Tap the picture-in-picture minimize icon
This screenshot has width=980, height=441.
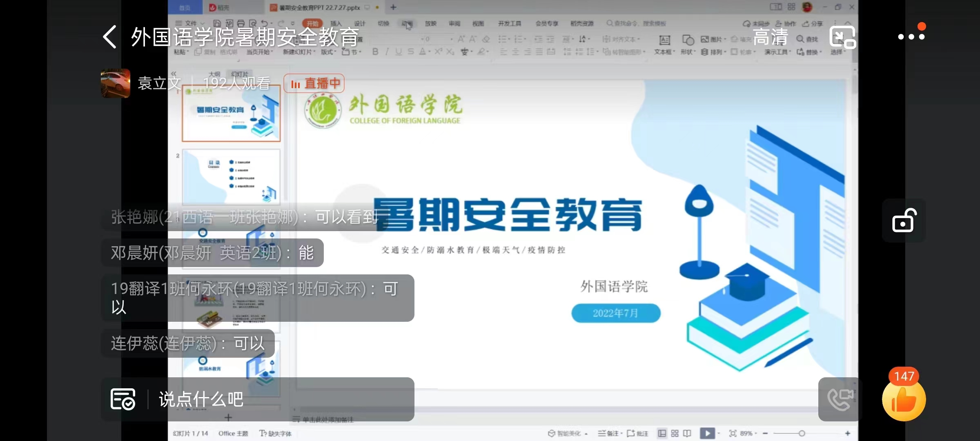tap(842, 37)
